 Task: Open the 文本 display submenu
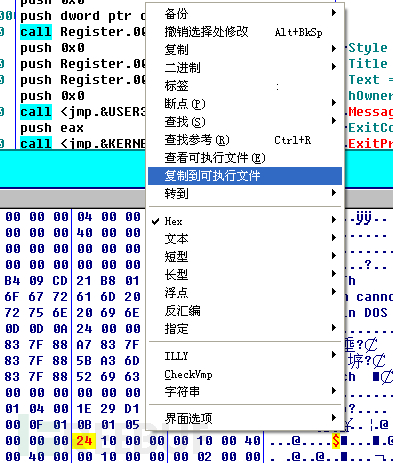click(x=245, y=239)
